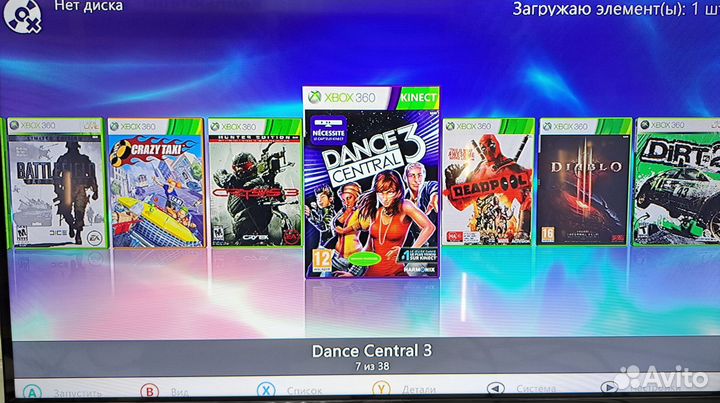This screenshot has width=720, height=403.
Task: Open the highlighted Dance Central 3 cover
Action: 371,182
